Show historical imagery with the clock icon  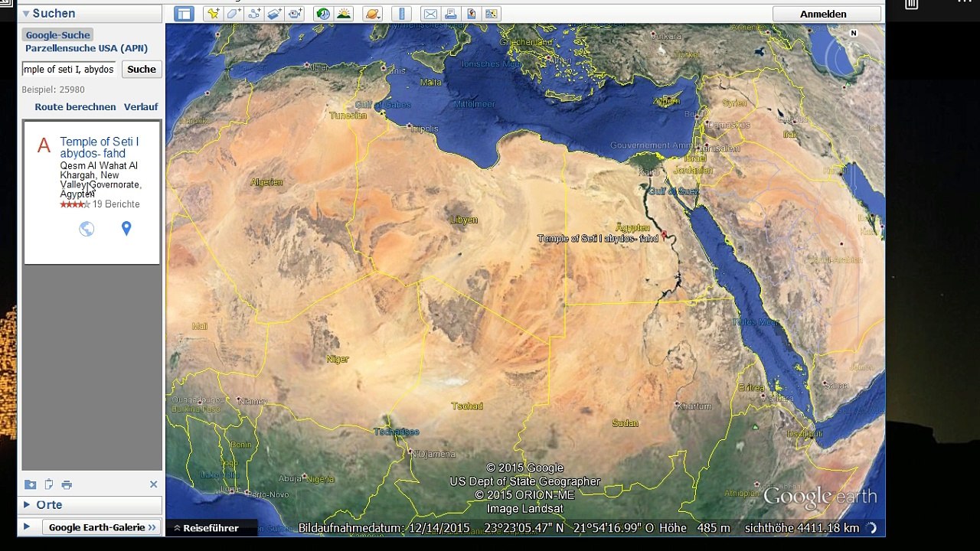(x=323, y=14)
